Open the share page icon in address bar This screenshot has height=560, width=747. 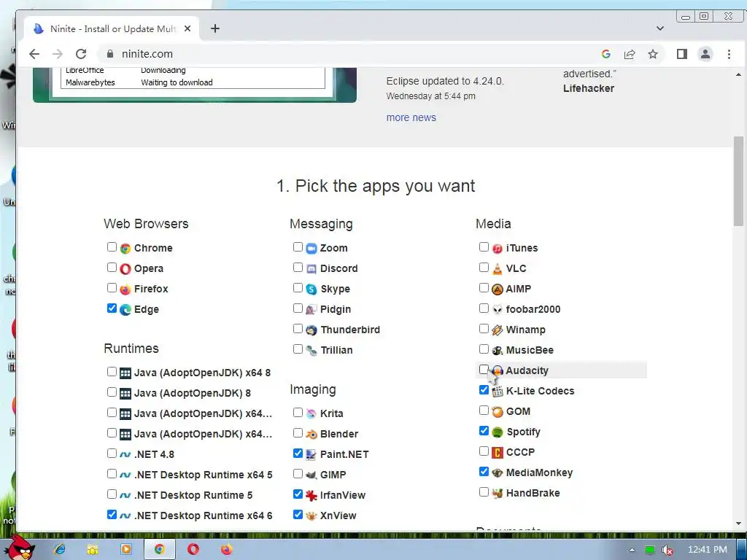click(x=630, y=54)
